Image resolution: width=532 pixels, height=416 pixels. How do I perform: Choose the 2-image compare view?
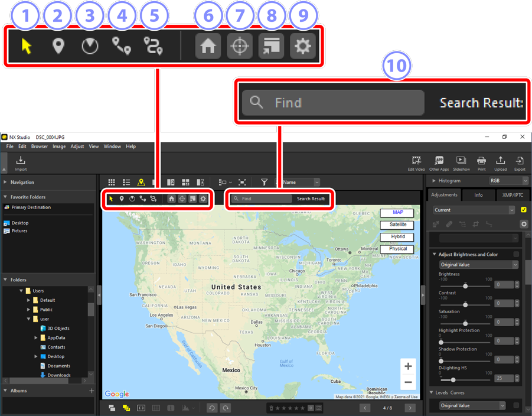tap(171, 183)
